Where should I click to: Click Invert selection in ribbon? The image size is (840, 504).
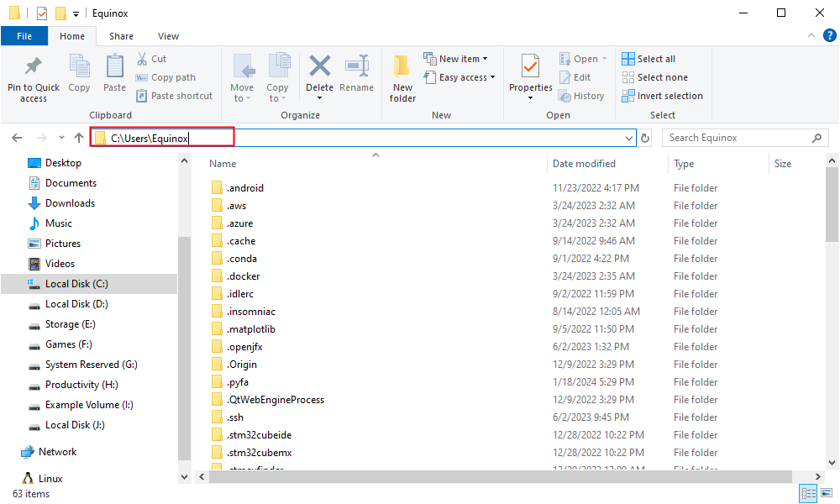click(x=662, y=96)
